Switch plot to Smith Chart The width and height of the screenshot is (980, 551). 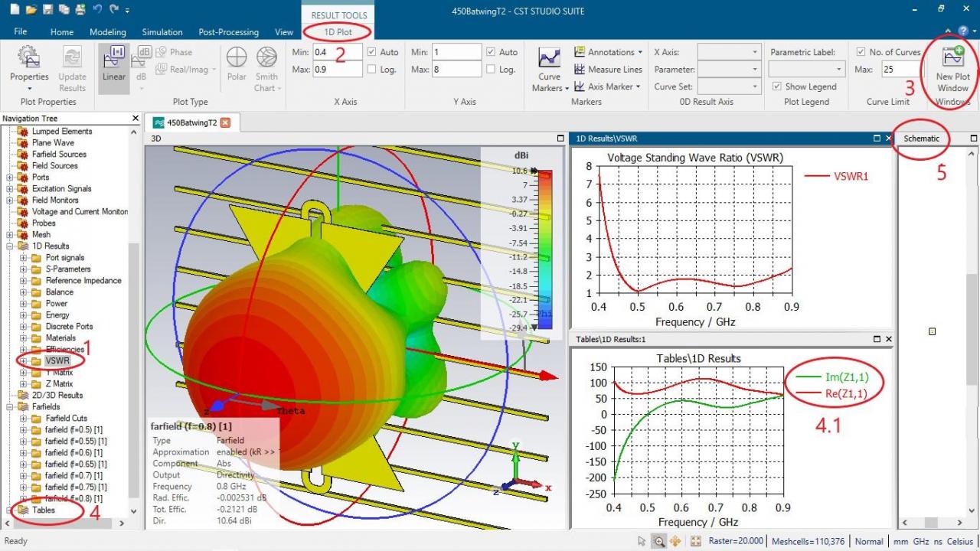pos(266,67)
